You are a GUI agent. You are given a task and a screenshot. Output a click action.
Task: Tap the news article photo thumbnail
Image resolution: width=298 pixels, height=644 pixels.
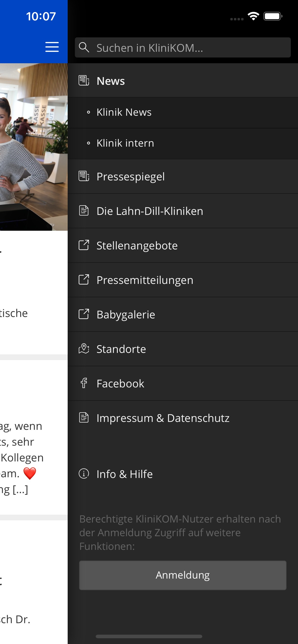(34, 147)
